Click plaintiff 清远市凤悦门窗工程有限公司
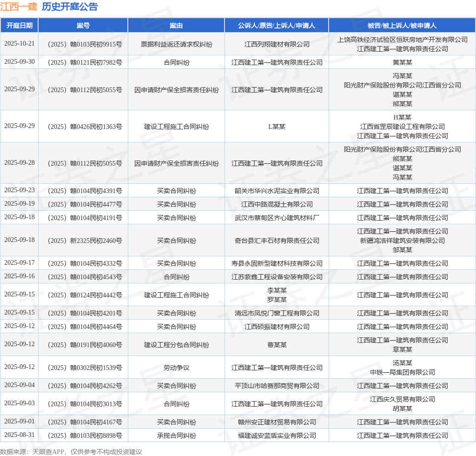This screenshot has height=456, width=476. pos(277,313)
